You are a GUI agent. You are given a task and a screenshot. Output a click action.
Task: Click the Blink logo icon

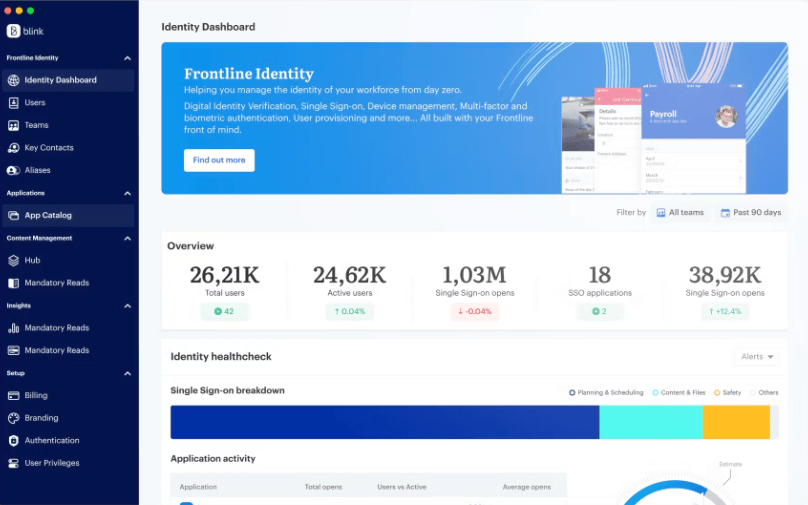click(14, 31)
